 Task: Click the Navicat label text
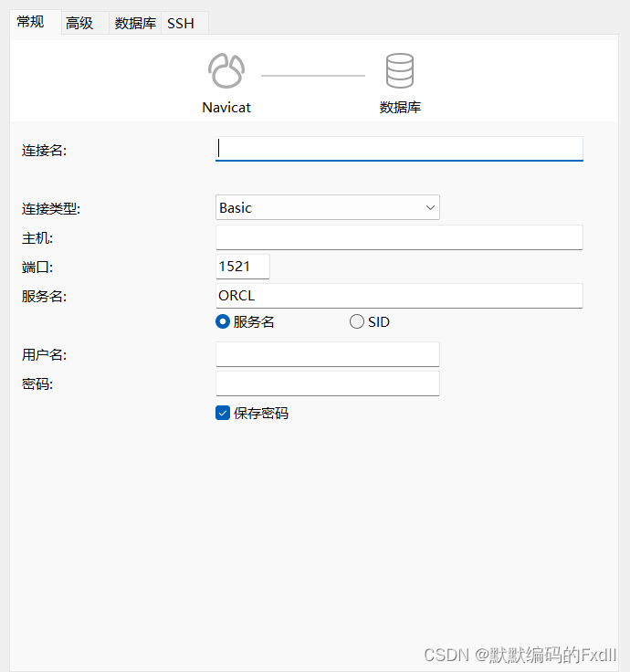click(x=226, y=107)
